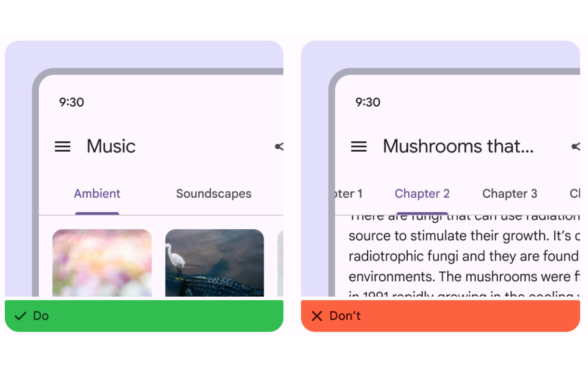588x373 pixels.
Task: Click the X icon beside Don't
Action: point(317,316)
